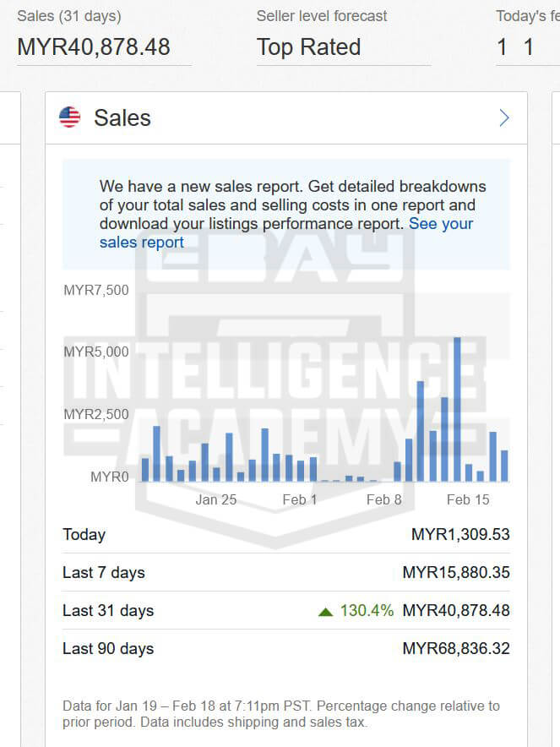Image resolution: width=560 pixels, height=747 pixels.
Task: Click the Top Rated seller level forecast
Action: pos(308,47)
